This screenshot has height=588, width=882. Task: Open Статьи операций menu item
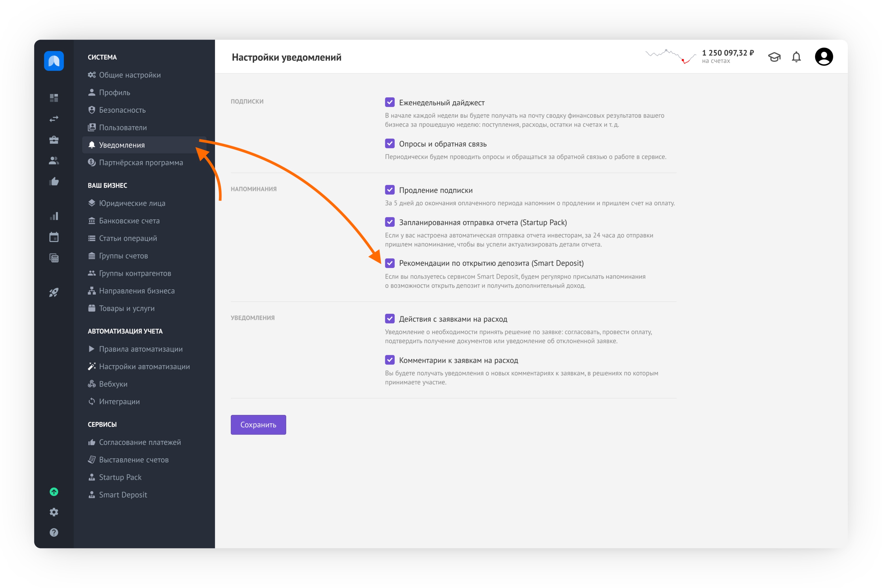pos(144,238)
